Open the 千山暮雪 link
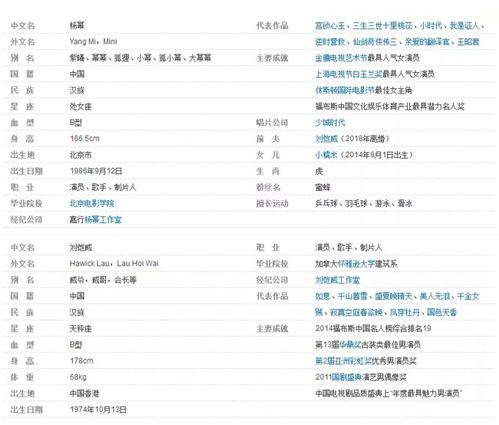Image resolution: width=499 pixels, height=425 pixels. point(352,296)
